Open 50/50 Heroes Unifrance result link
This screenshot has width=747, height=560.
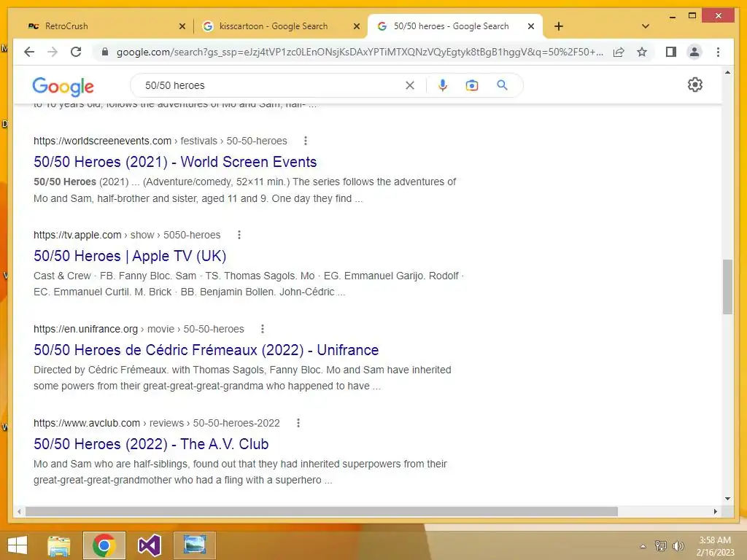[206, 350]
